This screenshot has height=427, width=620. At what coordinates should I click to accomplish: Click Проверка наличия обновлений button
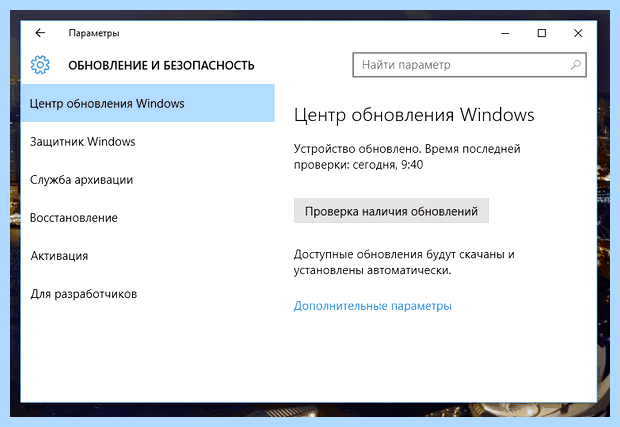point(391,211)
